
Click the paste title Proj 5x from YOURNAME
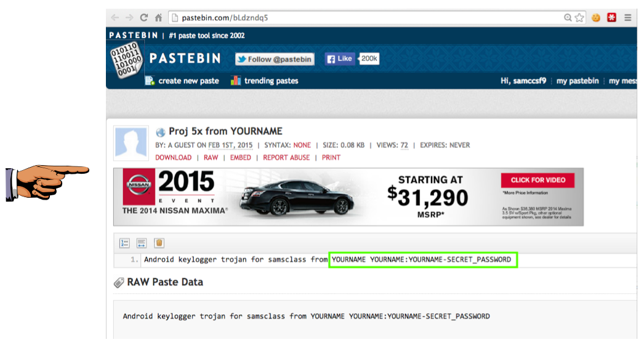(x=225, y=131)
